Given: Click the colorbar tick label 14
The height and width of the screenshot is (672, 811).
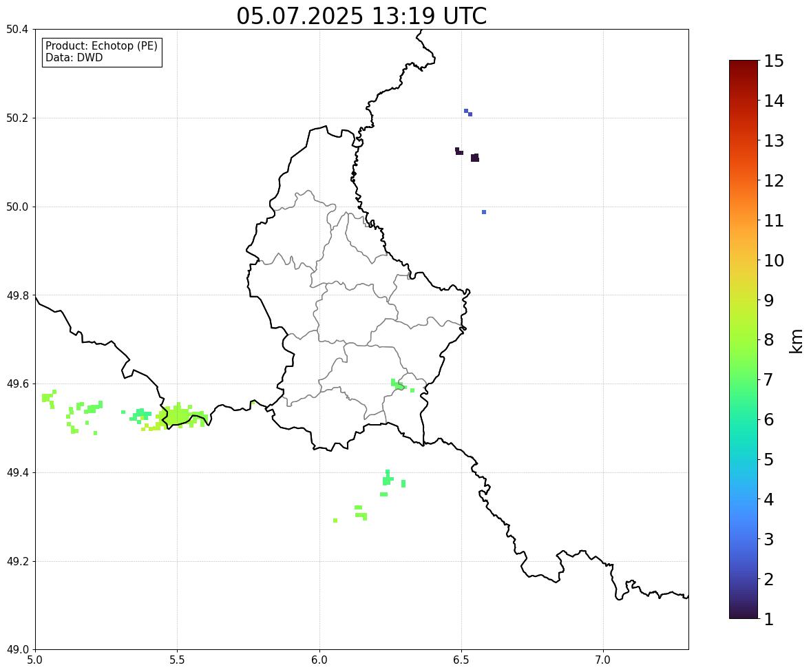Looking at the screenshot, I should [x=774, y=101].
